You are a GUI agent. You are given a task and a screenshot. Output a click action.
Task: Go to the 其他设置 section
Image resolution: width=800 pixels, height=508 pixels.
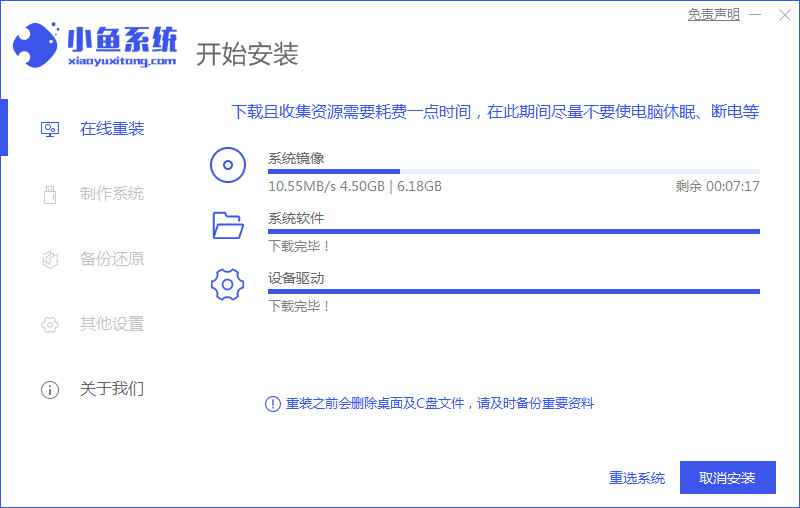click(111, 324)
